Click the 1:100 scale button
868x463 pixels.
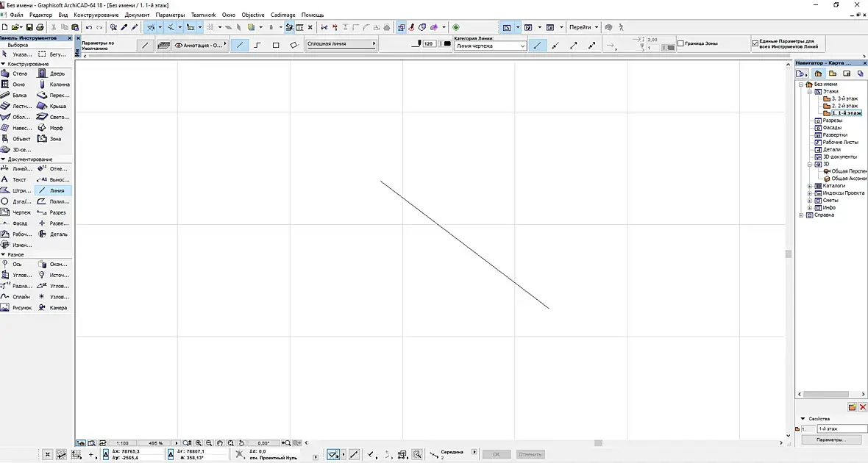[122, 443]
